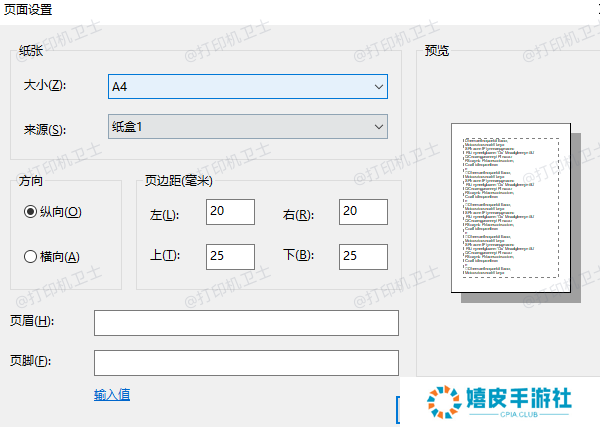Click the 大小(Z) label

(45, 85)
